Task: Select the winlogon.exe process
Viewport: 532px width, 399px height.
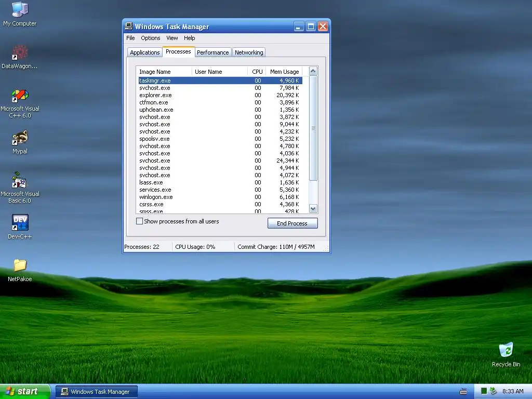Action: pyautogui.click(x=220, y=197)
